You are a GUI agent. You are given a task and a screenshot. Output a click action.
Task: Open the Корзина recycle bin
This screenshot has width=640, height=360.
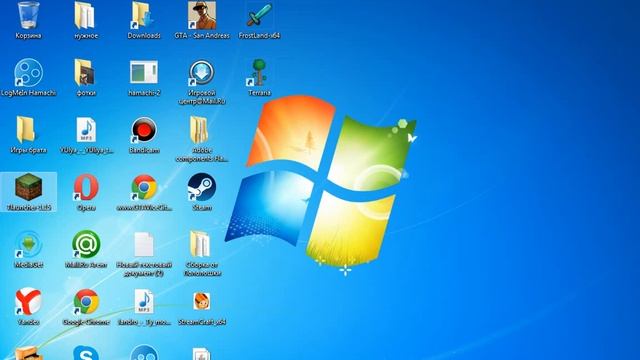pyautogui.click(x=29, y=16)
